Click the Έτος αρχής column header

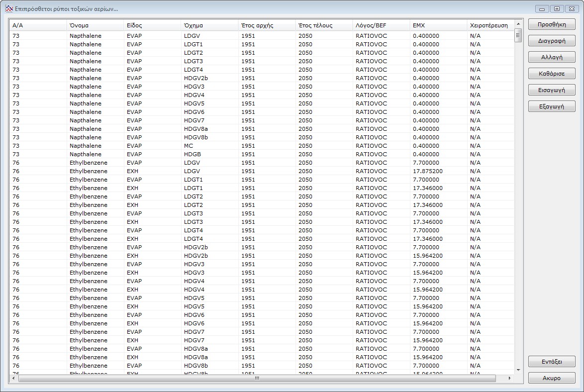coord(266,25)
